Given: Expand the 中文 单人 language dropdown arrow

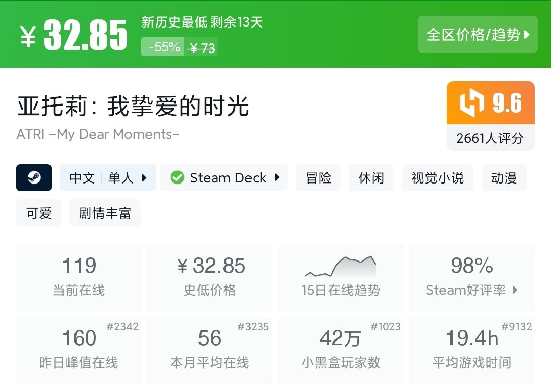Looking at the screenshot, I should pos(144,177).
